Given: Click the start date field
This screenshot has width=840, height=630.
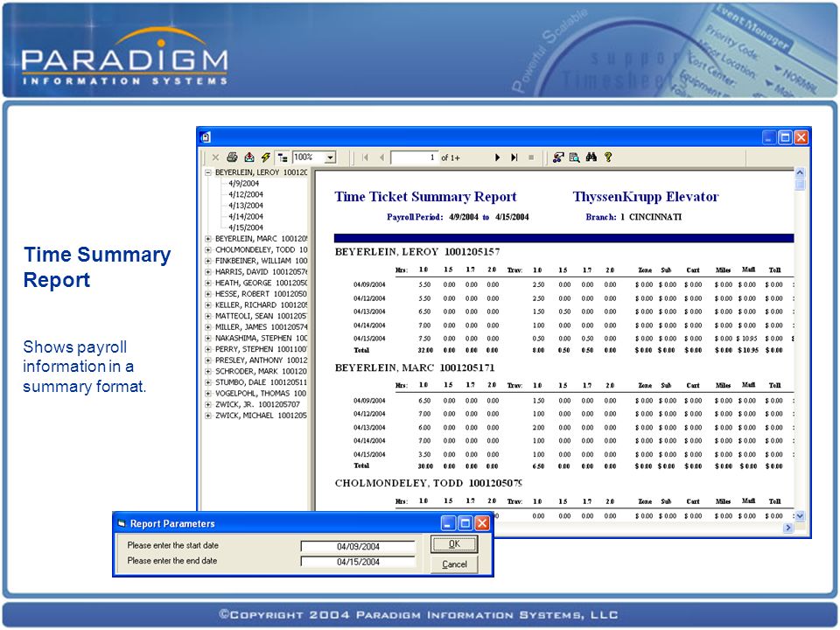Looking at the screenshot, I should 358,546.
